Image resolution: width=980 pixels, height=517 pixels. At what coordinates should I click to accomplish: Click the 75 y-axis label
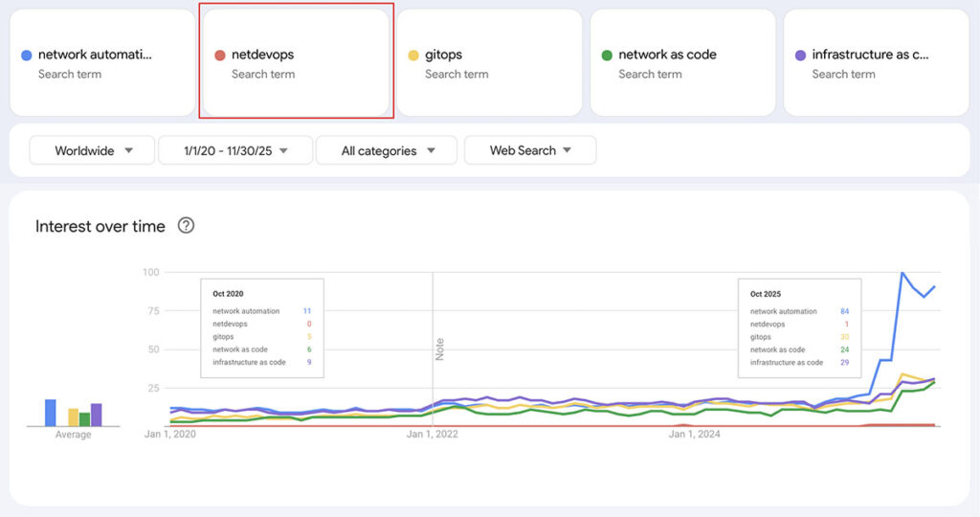point(154,311)
